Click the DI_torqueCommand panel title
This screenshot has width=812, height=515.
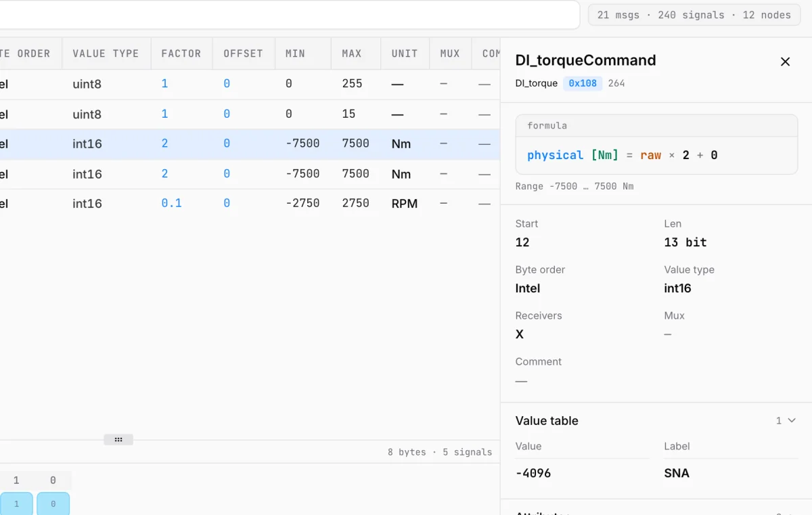(586, 60)
